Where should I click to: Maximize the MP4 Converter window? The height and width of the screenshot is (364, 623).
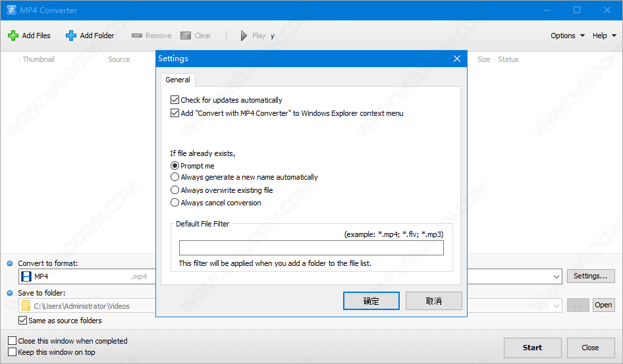(x=577, y=10)
